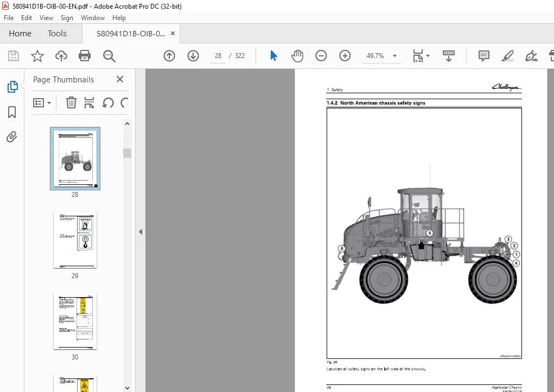This screenshot has width=554, height=392.
Task: Expand fit page options arrow
Action: point(428,56)
